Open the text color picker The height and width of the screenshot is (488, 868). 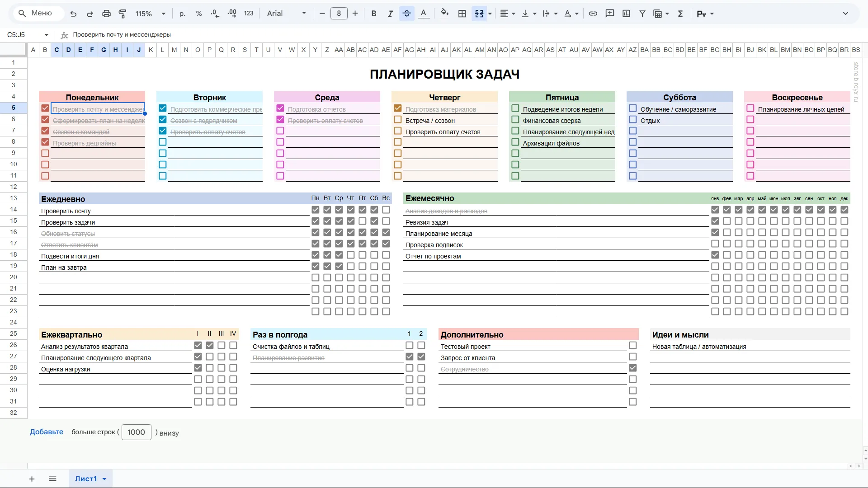(423, 14)
